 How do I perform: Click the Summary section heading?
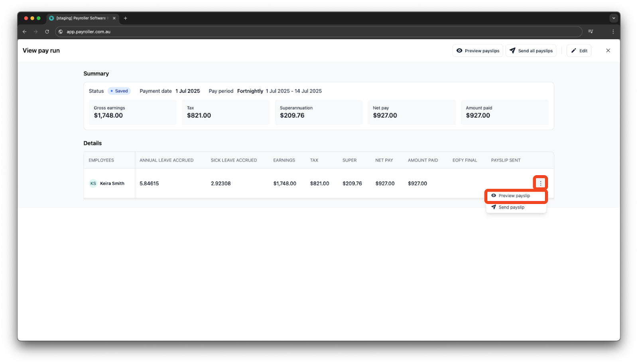[x=96, y=74]
